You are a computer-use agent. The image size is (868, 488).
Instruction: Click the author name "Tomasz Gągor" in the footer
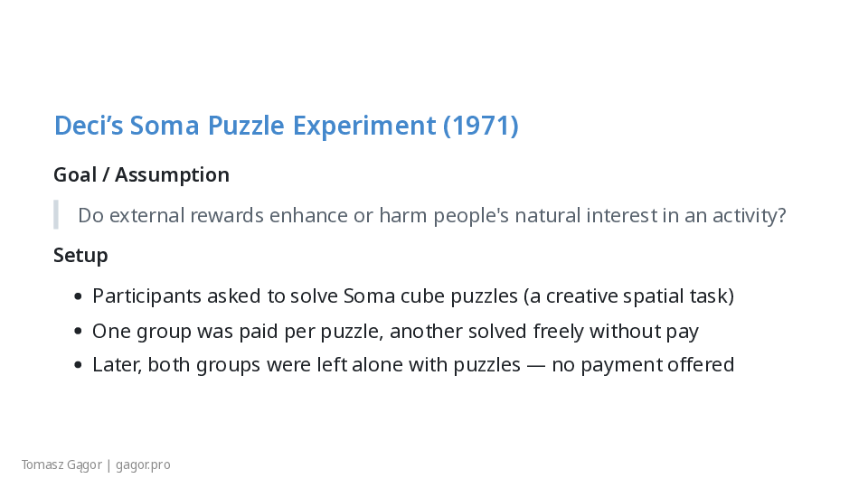coord(61,465)
